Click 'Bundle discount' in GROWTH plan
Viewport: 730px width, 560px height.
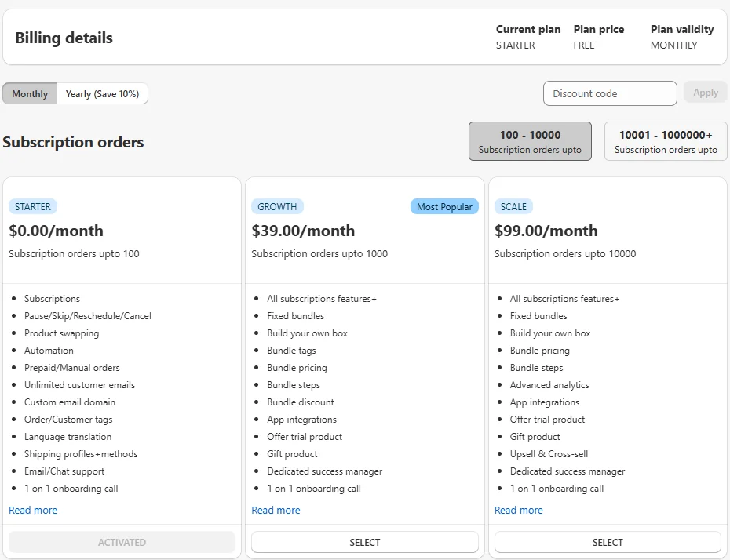point(301,402)
